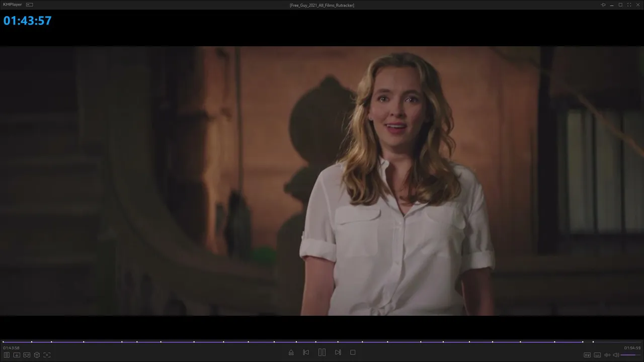The image size is (644, 362).
Task: Close the KMPlayer window
Action: [637, 5]
